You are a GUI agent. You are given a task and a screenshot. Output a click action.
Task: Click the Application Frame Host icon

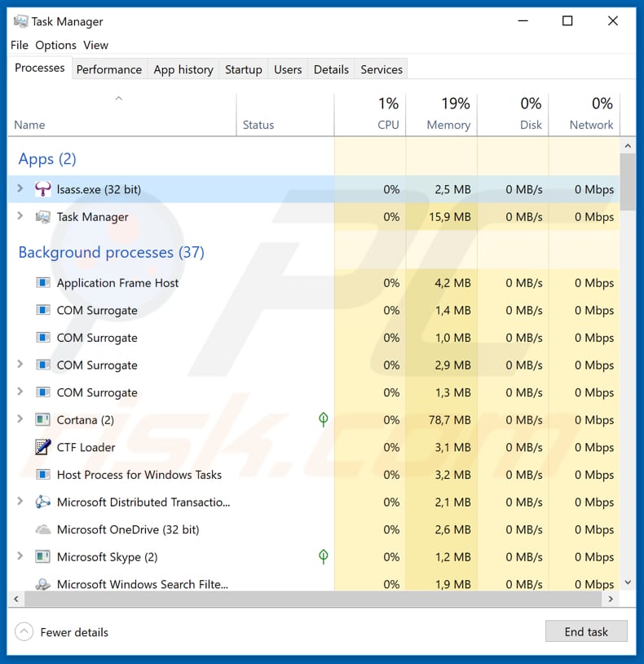(x=42, y=282)
